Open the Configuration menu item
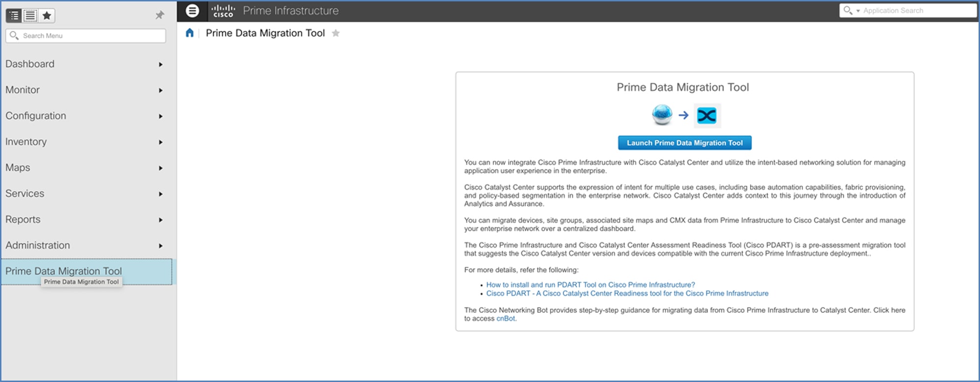Viewport: 980px width, 382px height. click(x=36, y=116)
